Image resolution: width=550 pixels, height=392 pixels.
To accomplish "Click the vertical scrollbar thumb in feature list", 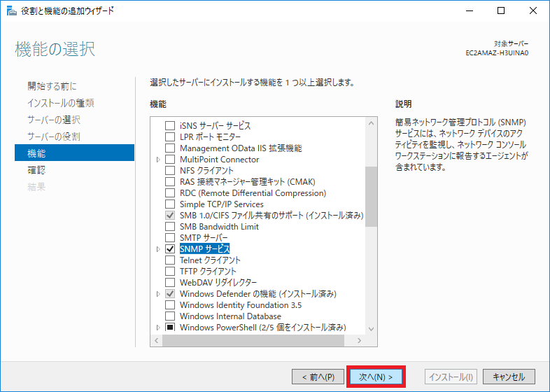I will tap(372, 196).
